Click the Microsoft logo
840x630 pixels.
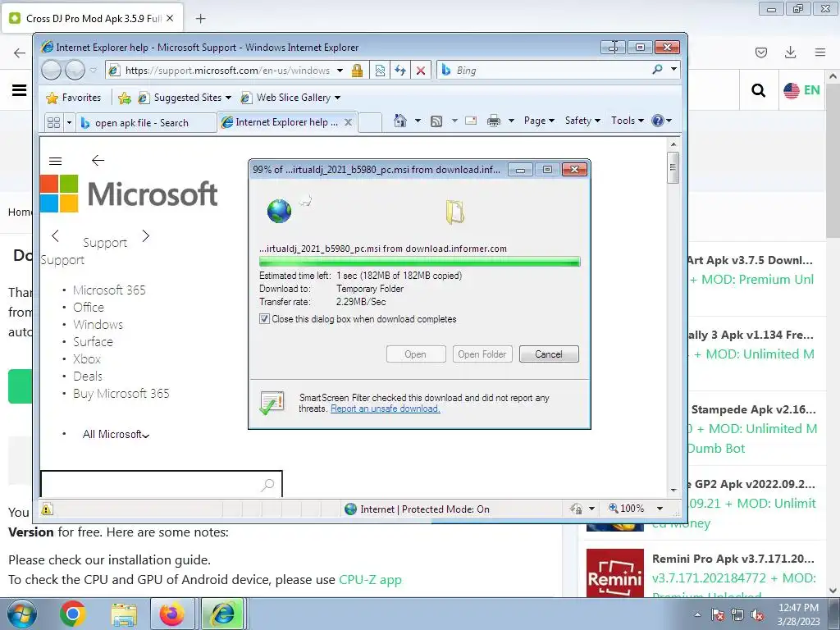point(129,194)
